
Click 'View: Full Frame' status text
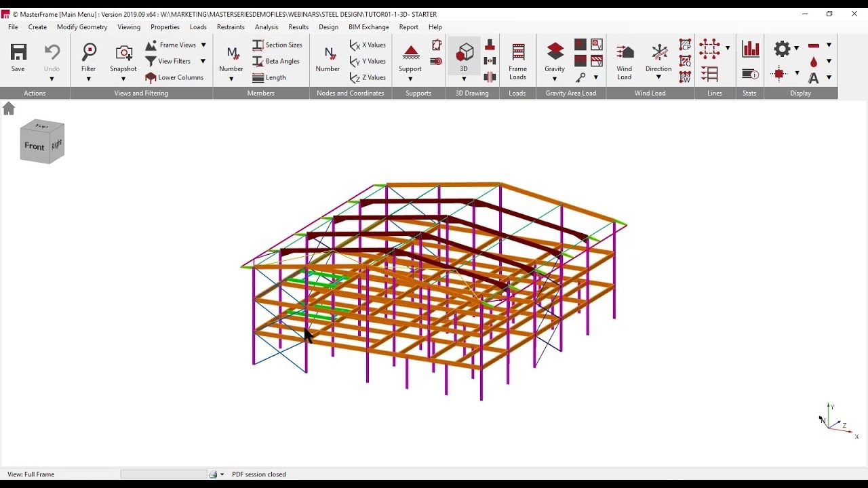pyautogui.click(x=31, y=474)
